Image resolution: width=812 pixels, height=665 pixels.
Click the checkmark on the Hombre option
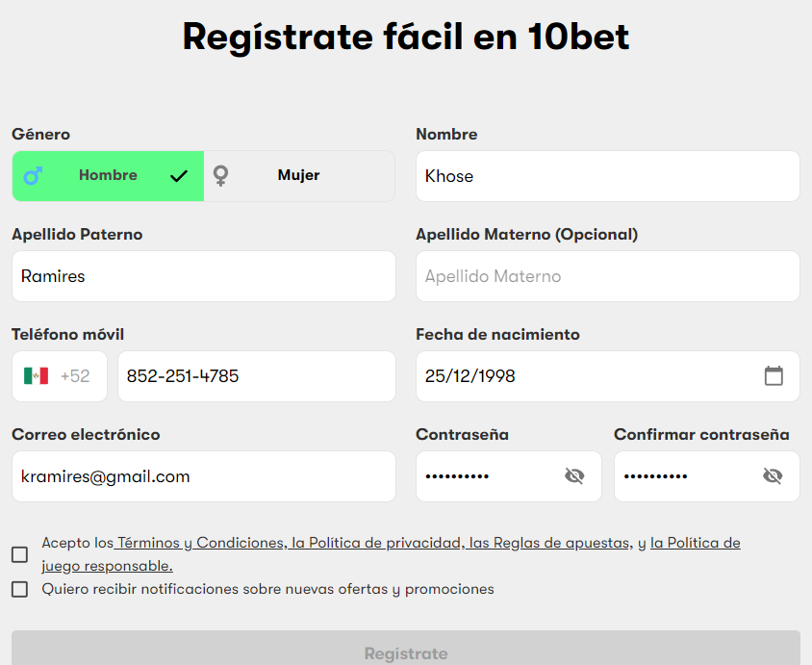[179, 177]
